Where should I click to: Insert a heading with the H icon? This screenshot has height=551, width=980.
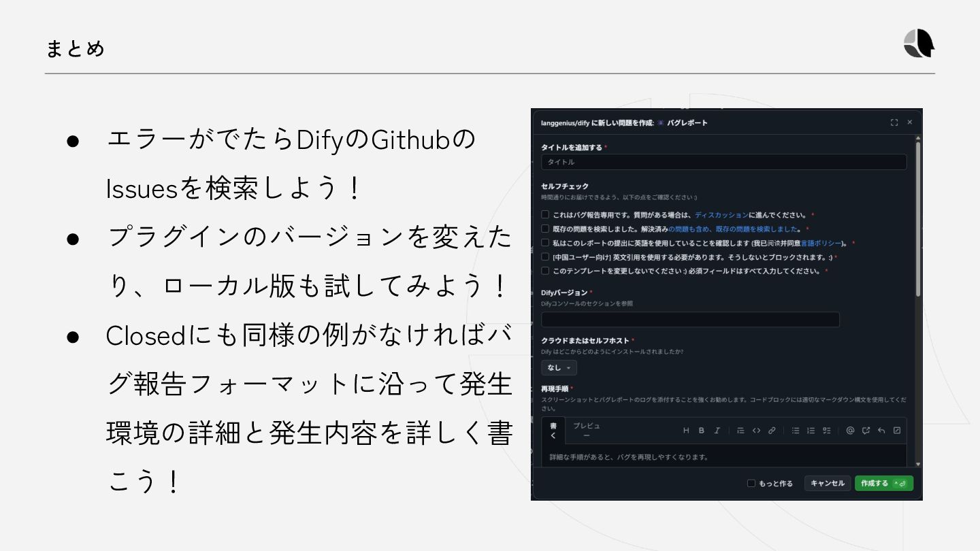tap(686, 431)
